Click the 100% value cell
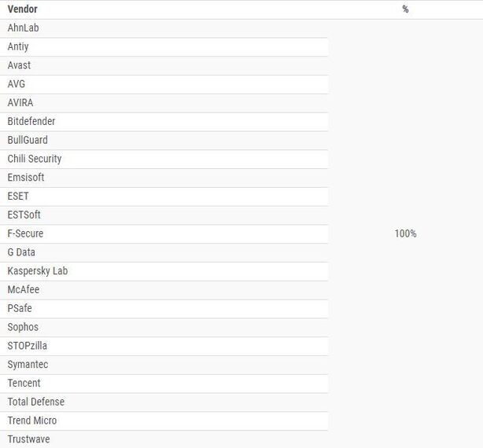This screenshot has width=483, height=448. tap(405, 233)
